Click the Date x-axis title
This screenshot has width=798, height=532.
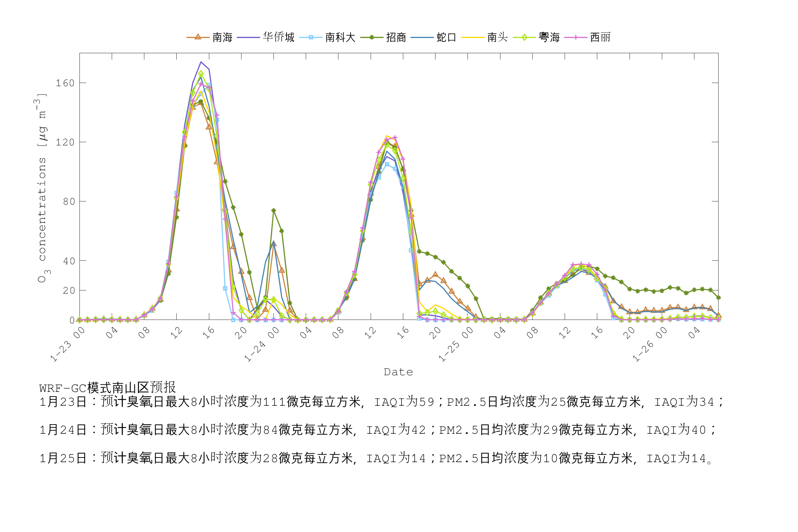pos(398,372)
